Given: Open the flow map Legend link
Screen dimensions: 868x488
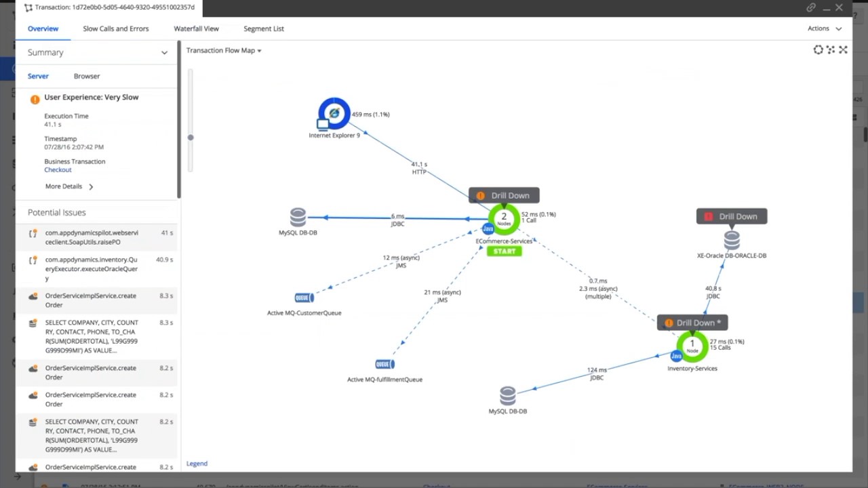Looking at the screenshot, I should click(197, 464).
